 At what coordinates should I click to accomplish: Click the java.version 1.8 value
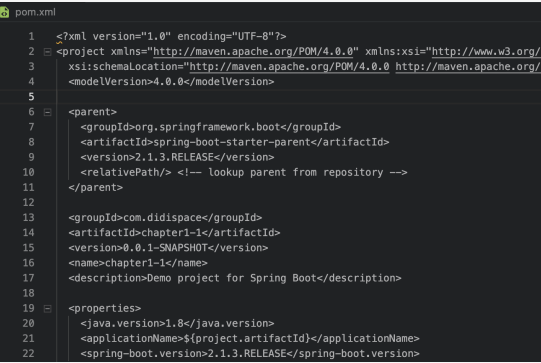(174, 323)
